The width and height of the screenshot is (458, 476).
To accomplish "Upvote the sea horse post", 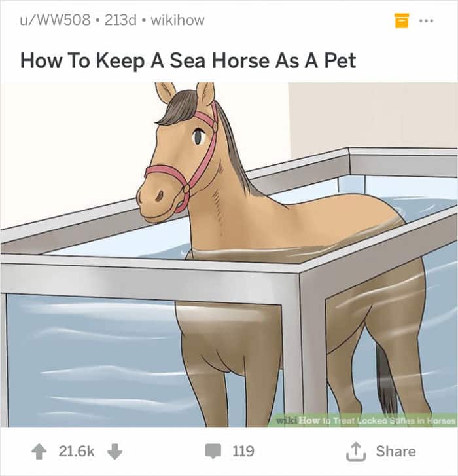I will pos(39,451).
